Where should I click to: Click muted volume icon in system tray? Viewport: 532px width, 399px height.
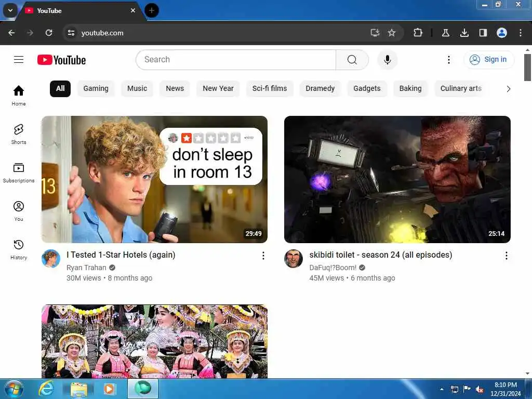click(480, 390)
